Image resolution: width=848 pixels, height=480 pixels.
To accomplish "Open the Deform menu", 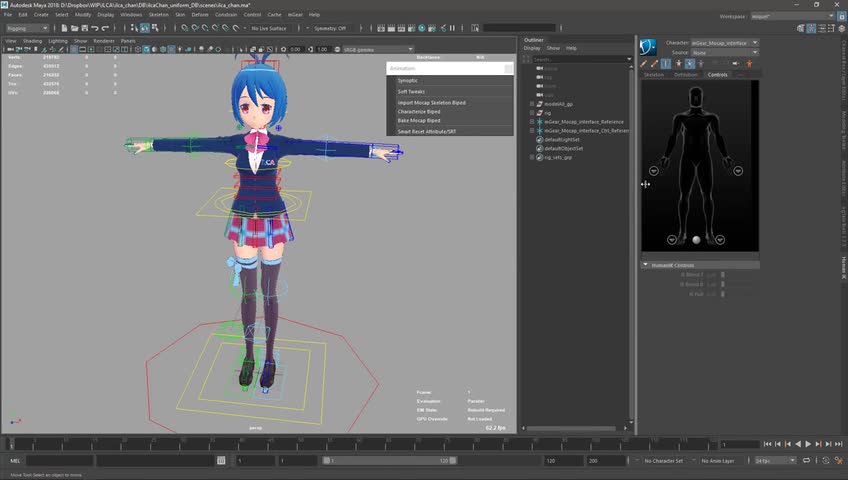I will (x=200, y=15).
